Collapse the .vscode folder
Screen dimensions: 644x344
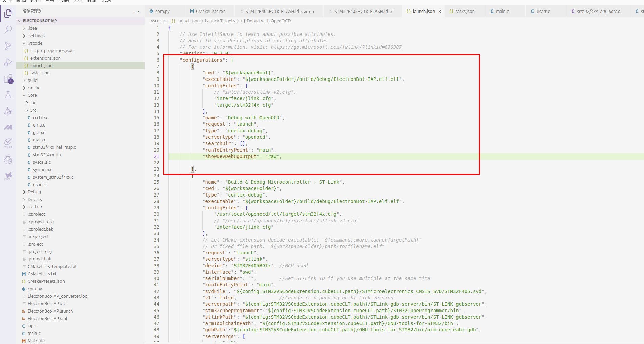[x=35, y=43]
